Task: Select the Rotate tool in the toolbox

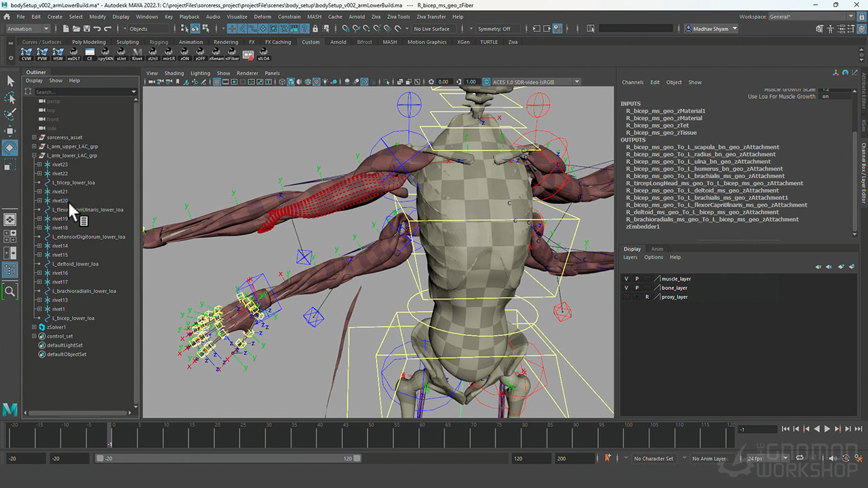Action: click(x=10, y=147)
